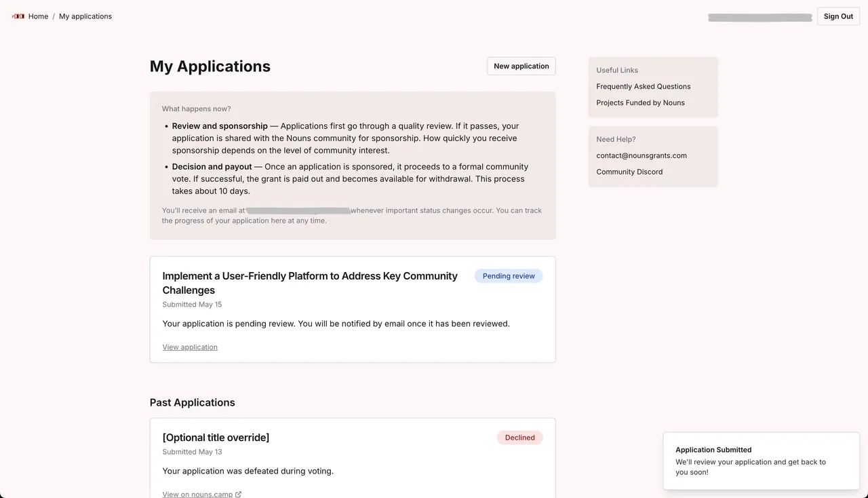Screen dimensions: 868x498
Task: Click the Pending review status badge
Action: click(x=509, y=276)
